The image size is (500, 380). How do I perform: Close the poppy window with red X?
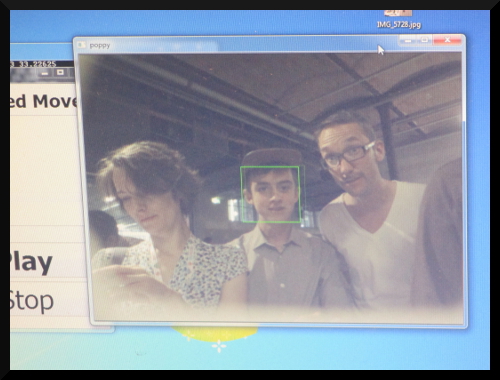pyautogui.click(x=447, y=40)
